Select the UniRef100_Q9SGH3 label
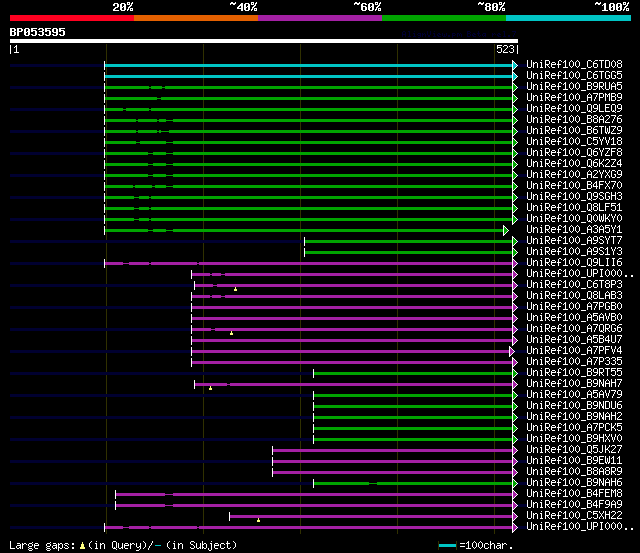The image size is (640, 553). [x=574, y=197]
